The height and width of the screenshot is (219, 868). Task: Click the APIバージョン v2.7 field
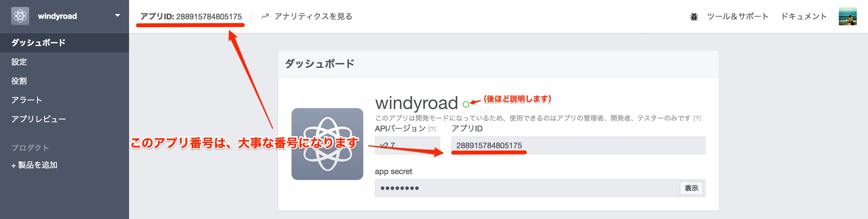click(407, 145)
